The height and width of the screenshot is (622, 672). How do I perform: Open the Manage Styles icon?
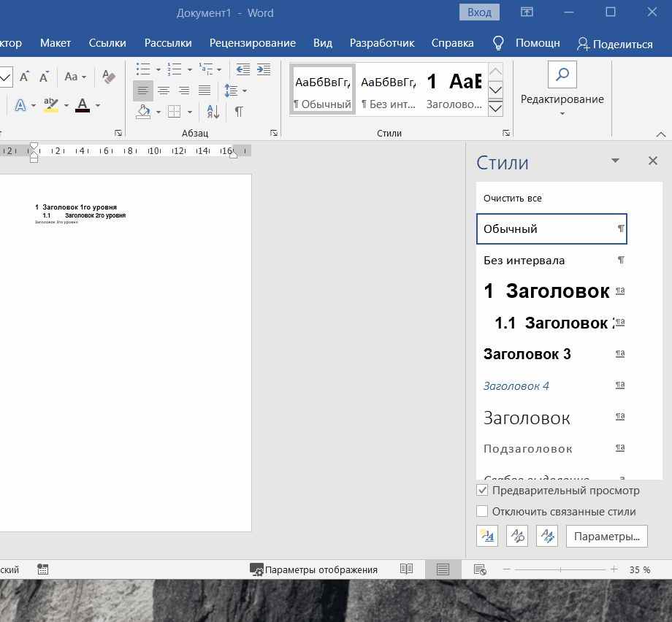[x=547, y=536]
